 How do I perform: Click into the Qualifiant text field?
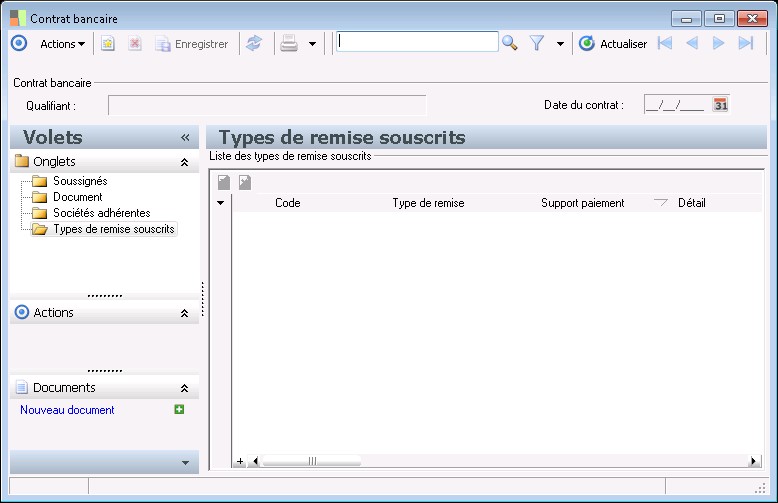[x=267, y=105]
